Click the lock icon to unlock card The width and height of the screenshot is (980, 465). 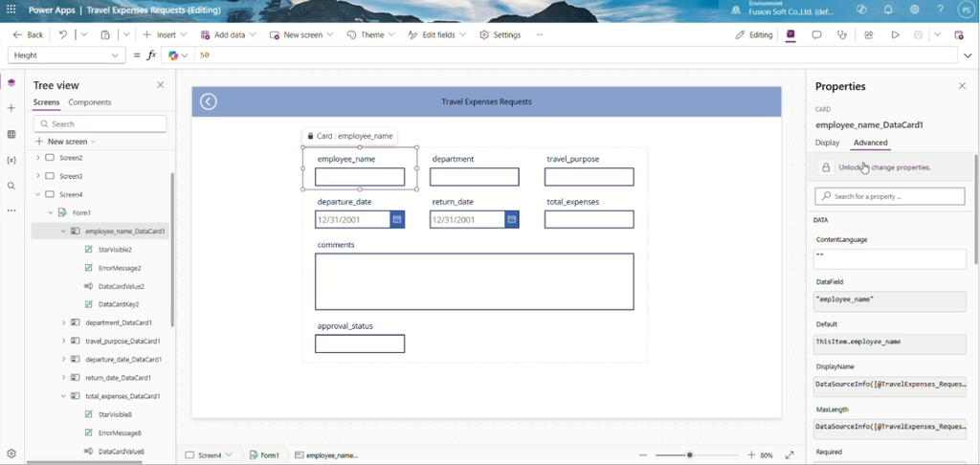pyautogui.click(x=826, y=167)
